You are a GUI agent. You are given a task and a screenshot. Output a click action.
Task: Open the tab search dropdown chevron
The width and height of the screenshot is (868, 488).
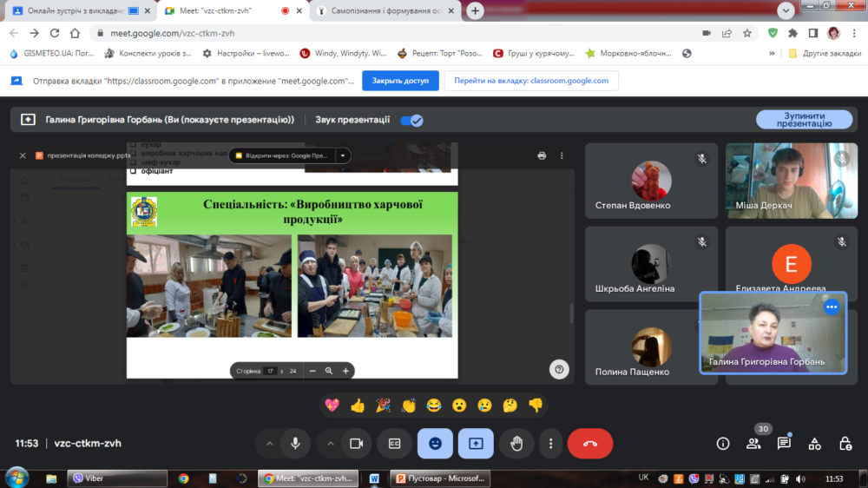coord(786,10)
